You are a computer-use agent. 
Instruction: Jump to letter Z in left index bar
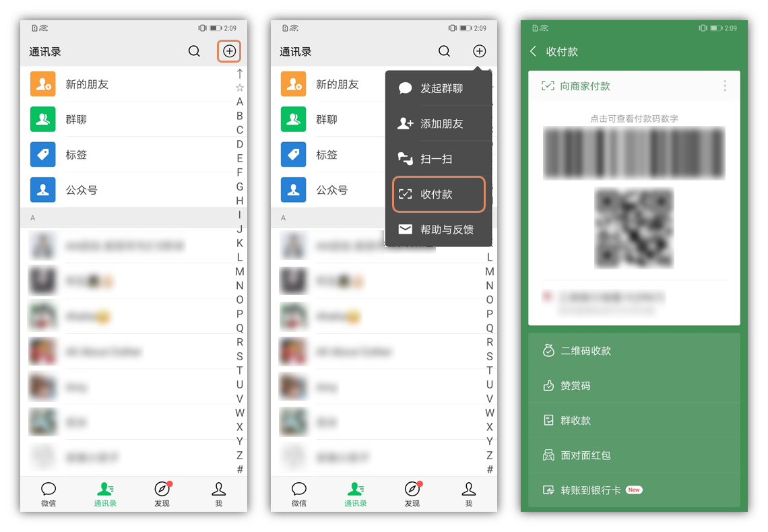(240, 455)
